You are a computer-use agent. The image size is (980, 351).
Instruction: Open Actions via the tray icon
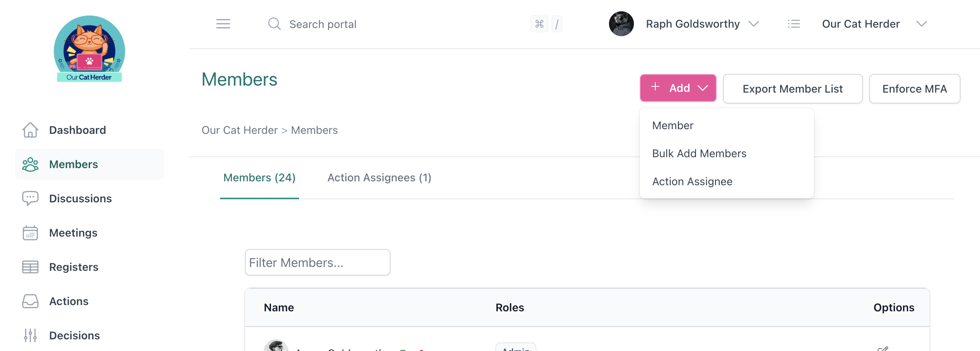(x=30, y=301)
